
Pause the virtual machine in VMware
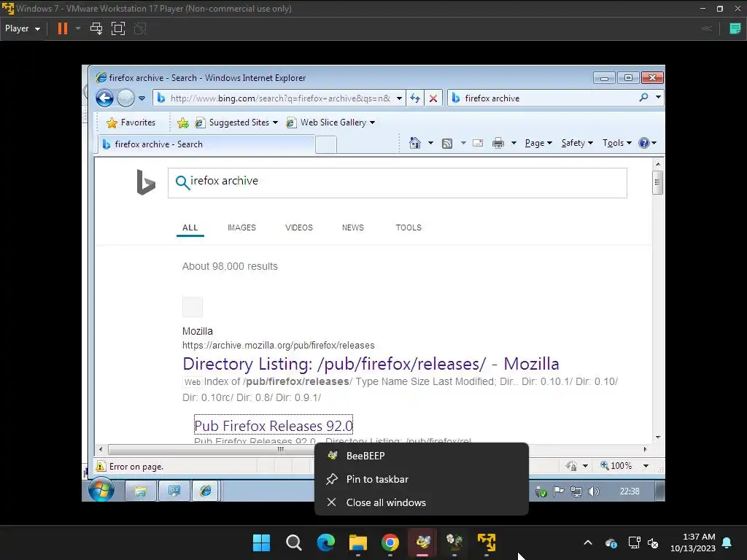pos(63,28)
